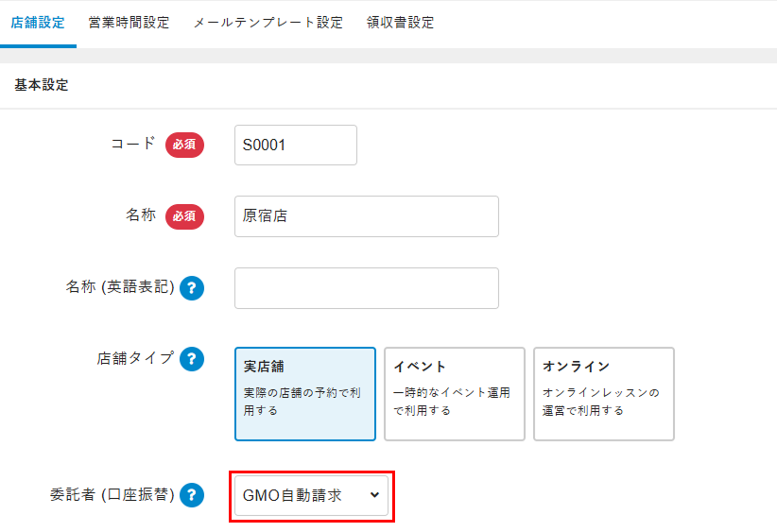Select the 実店舗 store type option
The width and height of the screenshot is (777, 532).
[304, 393]
